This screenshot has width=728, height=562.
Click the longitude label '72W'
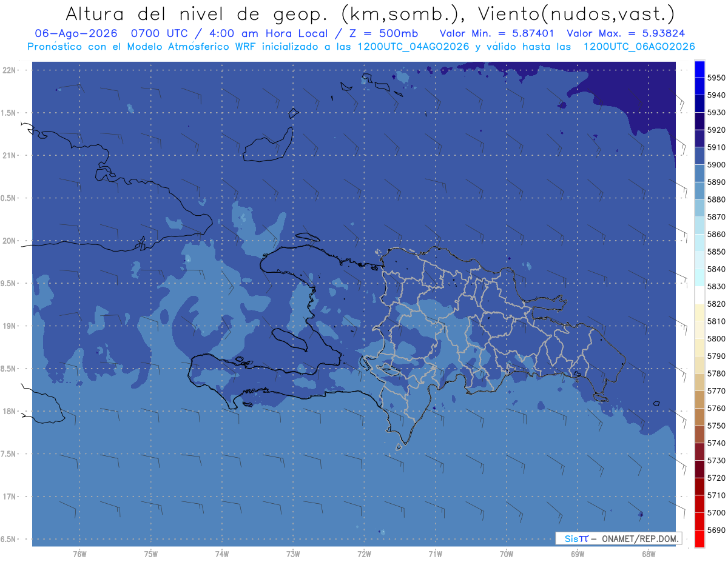(x=364, y=554)
